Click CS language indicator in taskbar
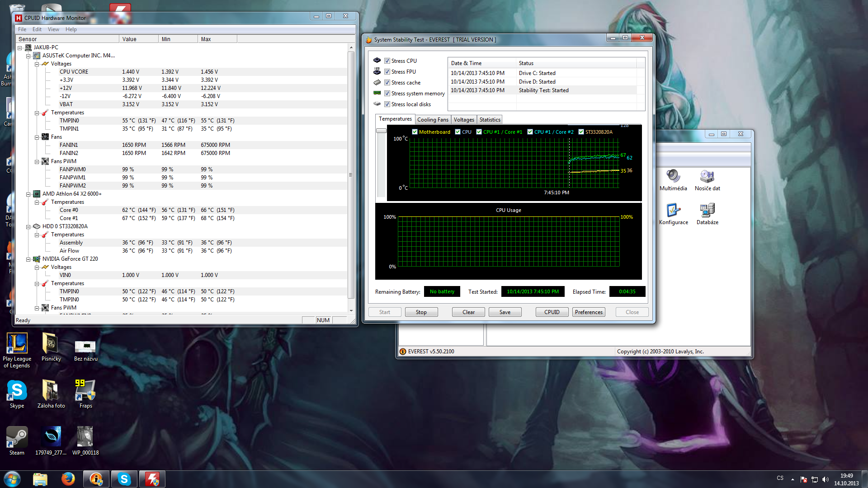The width and height of the screenshot is (868, 488). 780,478
